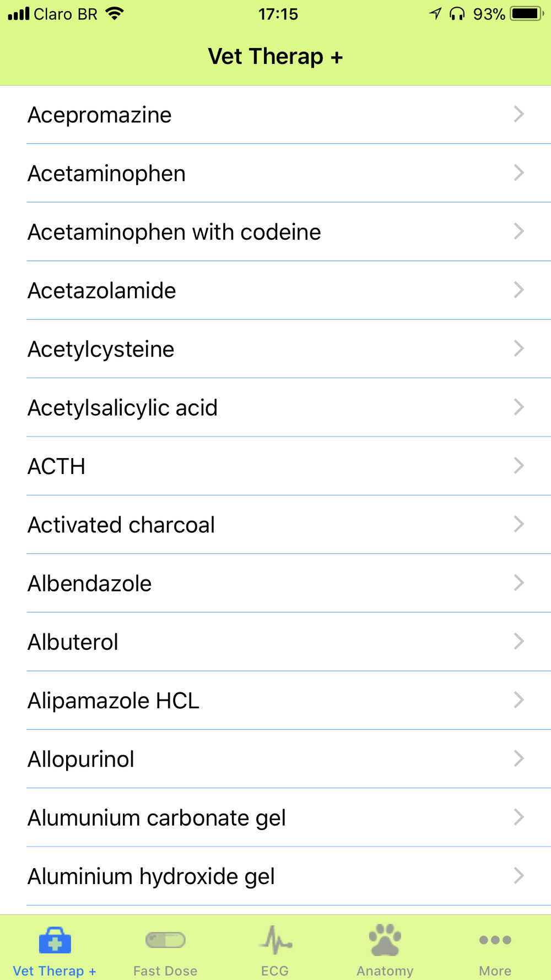Tap the Fast Dose pill icon
Image resolution: width=551 pixels, height=980 pixels.
click(x=165, y=940)
